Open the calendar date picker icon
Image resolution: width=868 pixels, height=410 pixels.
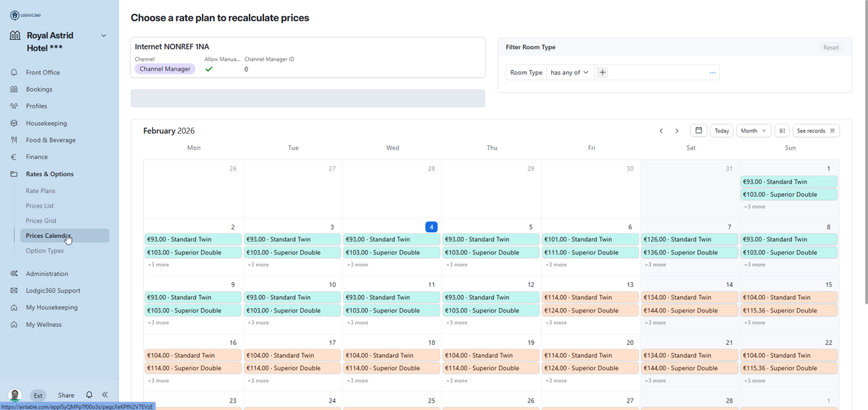(x=698, y=131)
